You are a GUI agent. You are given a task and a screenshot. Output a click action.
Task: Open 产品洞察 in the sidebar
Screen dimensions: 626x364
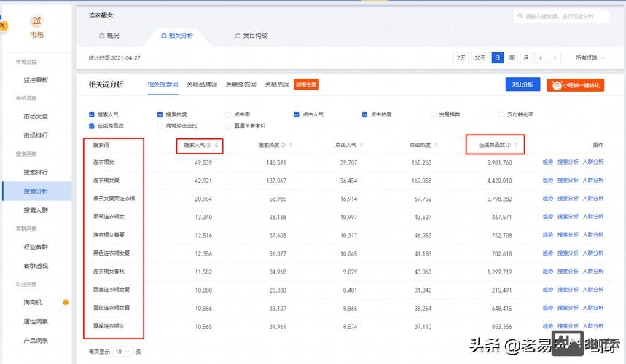[x=36, y=341]
